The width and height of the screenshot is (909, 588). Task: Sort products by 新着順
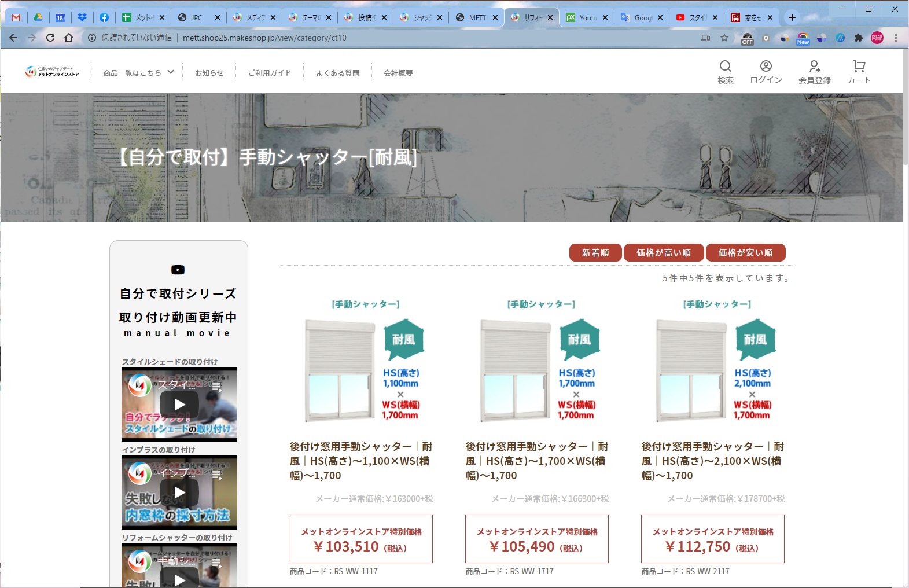tap(595, 253)
